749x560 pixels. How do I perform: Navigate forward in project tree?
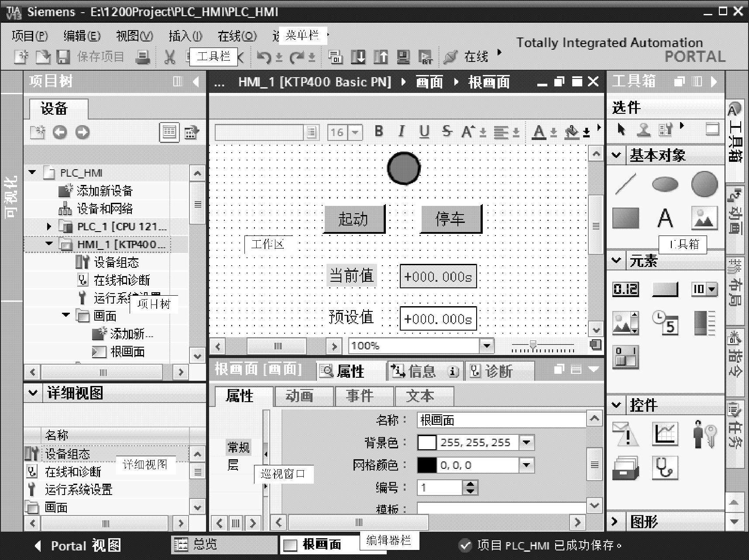click(82, 132)
